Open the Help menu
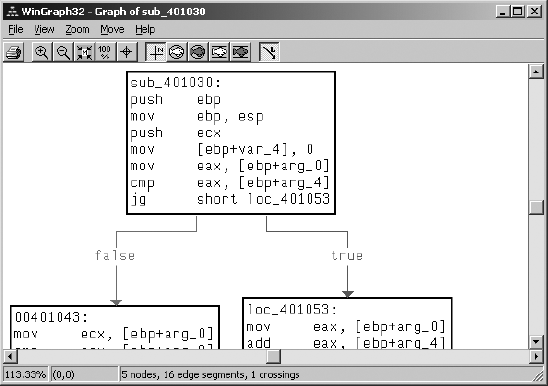548x386 pixels. click(145, 29)
